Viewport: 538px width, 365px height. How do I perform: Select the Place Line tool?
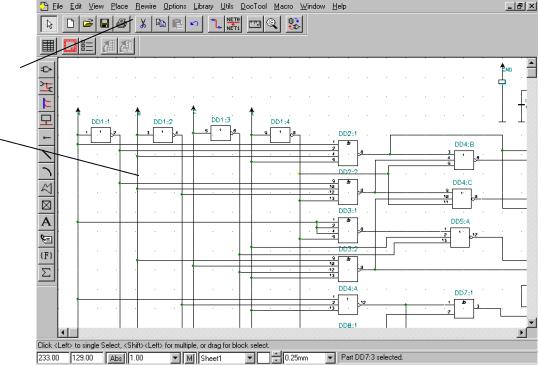click(x=46, y=154)
